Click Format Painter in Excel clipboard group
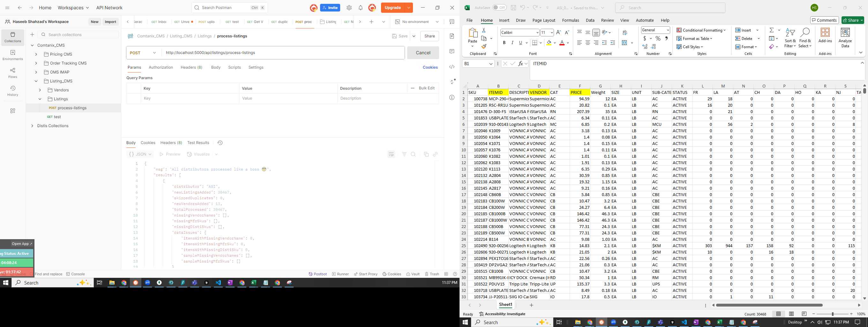The width and height of the screenshot is (868, 327). pos(484,47)
